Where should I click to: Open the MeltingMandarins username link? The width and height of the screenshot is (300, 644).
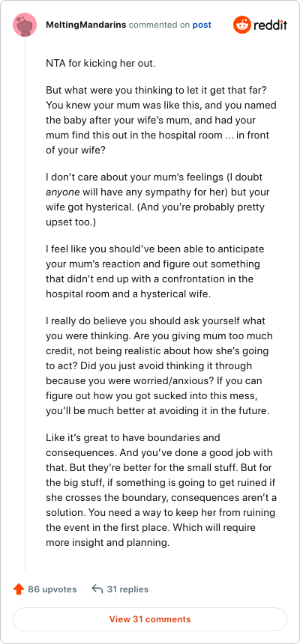click(x=86, y=25)
